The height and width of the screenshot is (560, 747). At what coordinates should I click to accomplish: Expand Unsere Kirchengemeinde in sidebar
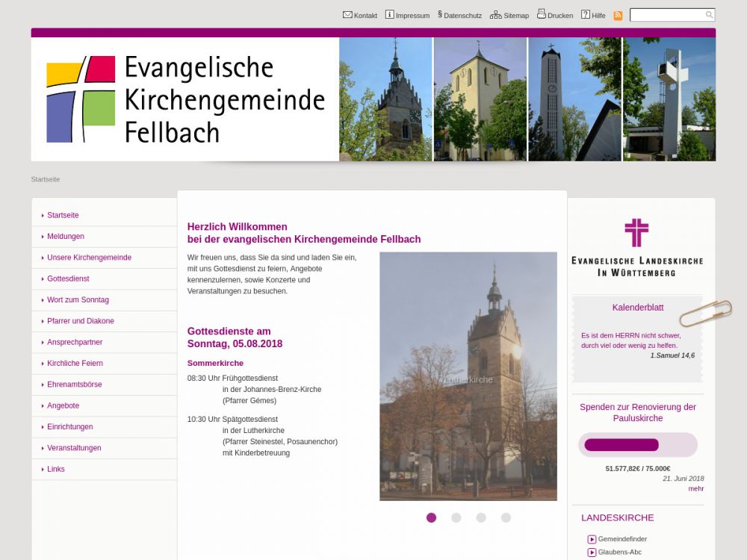pos(89,258)
